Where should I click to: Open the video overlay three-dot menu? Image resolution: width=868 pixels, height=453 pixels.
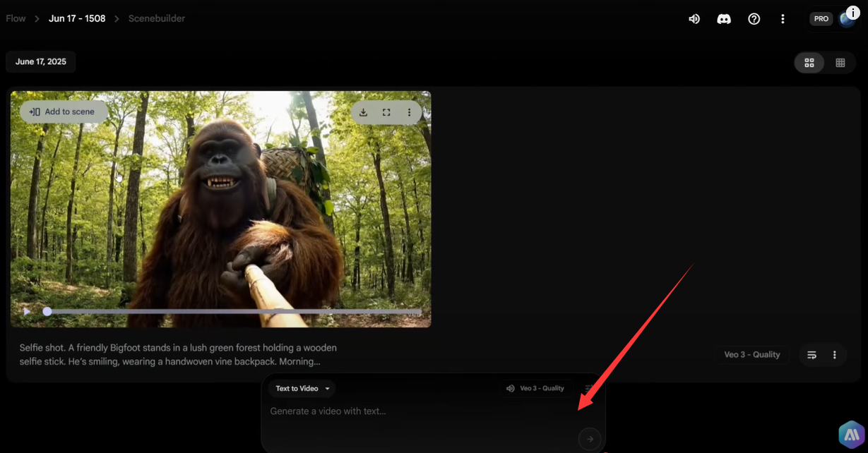tap(409, 112)
